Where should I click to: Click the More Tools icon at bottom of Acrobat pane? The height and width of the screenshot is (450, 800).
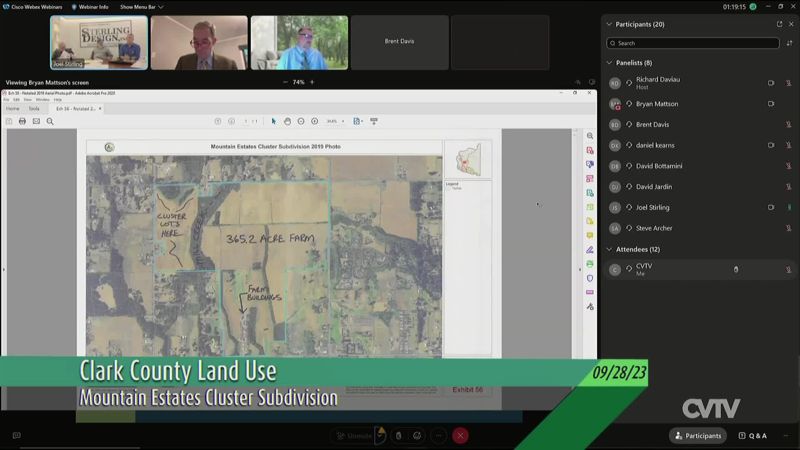(590, 307)
